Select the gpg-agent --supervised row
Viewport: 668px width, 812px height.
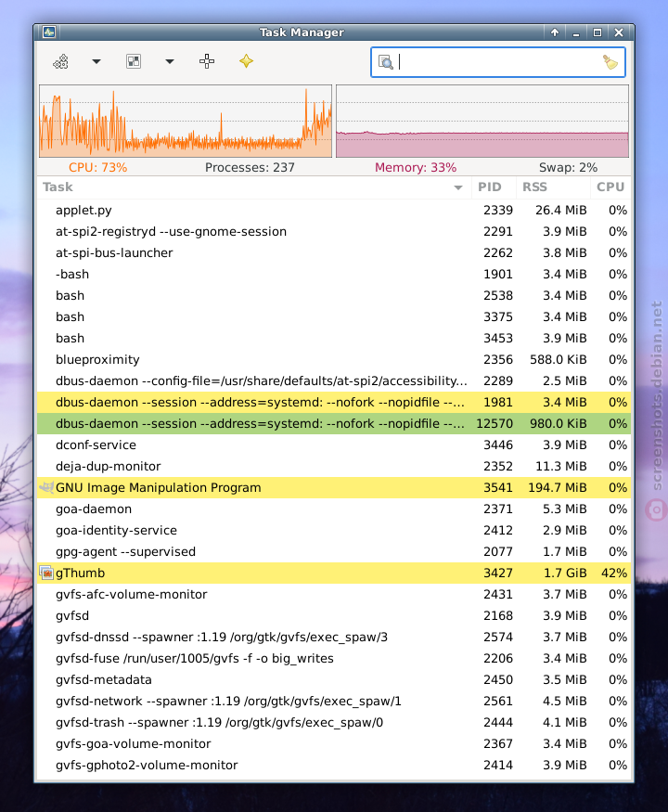click(x=334, y=551)
